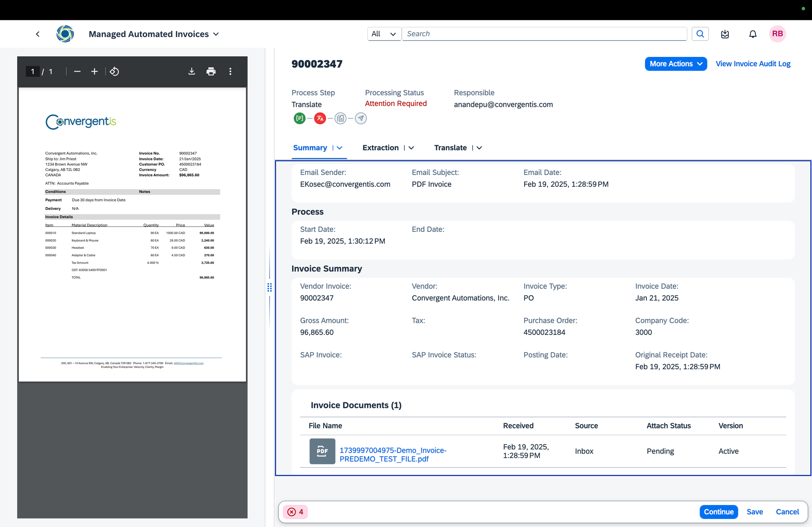This screenshot has height=527, width=812.
Task: Click the Source column header
Action: pyautogui.click(x=586, y=425)
